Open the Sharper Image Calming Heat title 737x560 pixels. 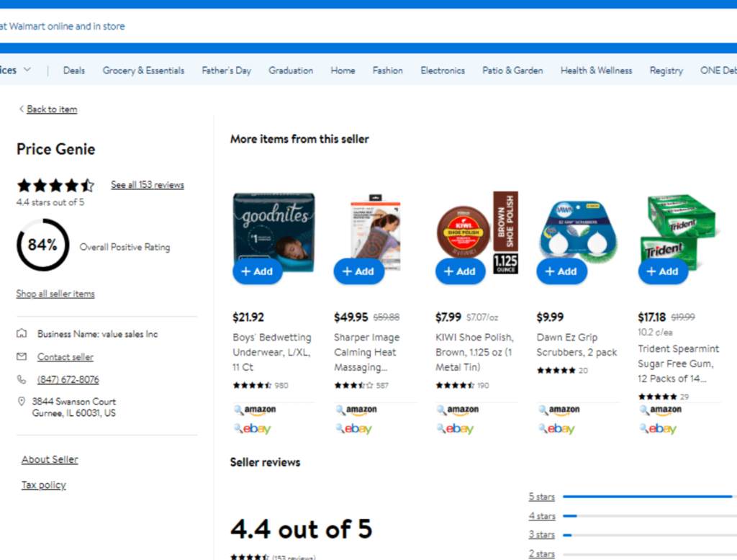(x=366, y=352)
